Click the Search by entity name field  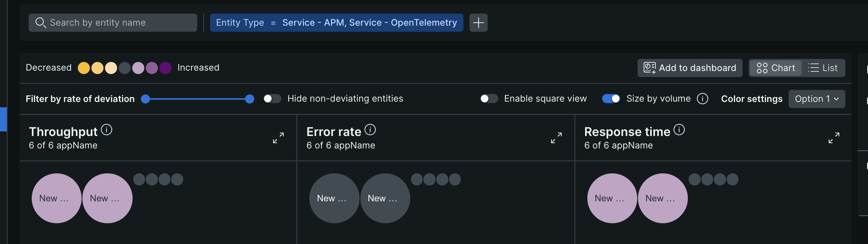click(113, 23)
